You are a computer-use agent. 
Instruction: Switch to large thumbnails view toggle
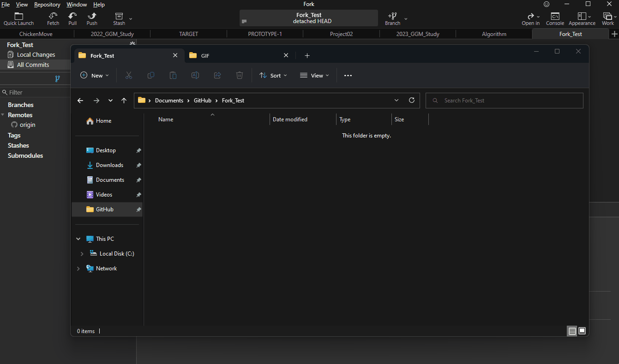(x=582, y=331)
